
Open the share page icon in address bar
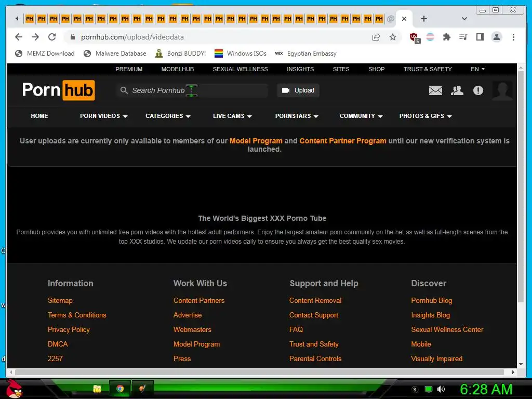tap(376, 37)
